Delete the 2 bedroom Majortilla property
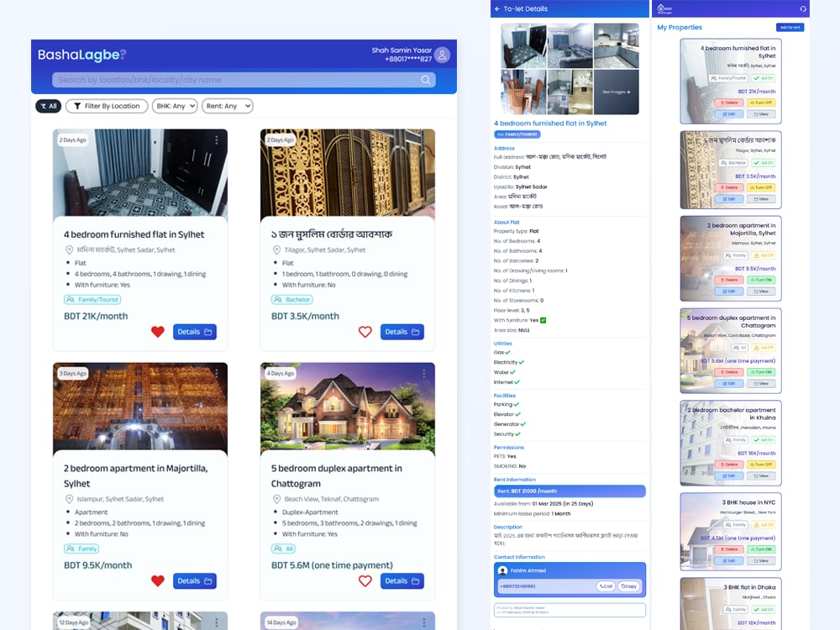This screenshot has height=630, width=840. click(x=729, y=281)
